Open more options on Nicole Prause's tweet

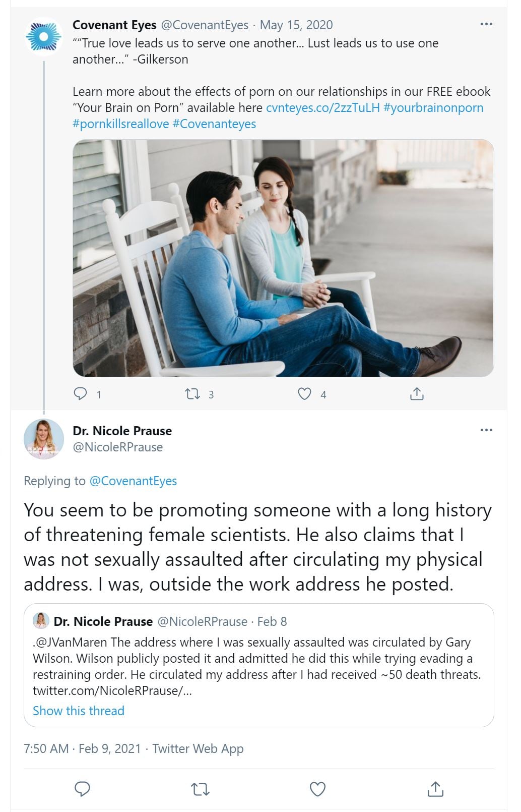coord(486,430)
